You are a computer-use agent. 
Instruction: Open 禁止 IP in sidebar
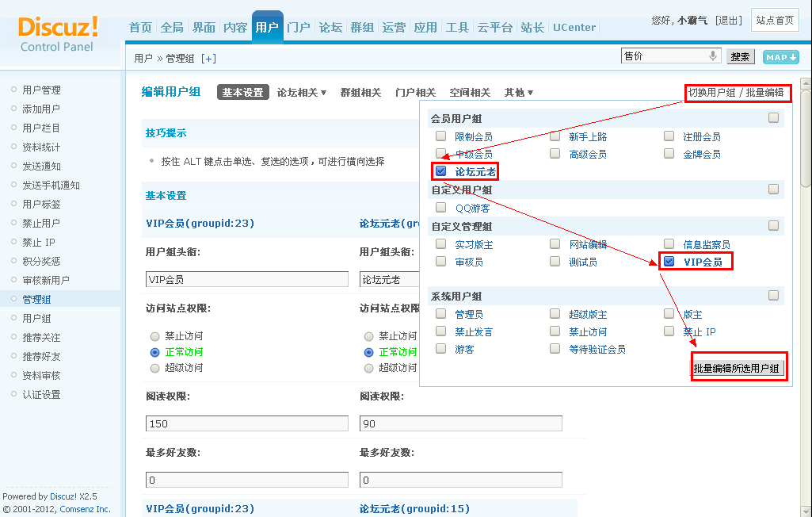click(x=38, y=242)
